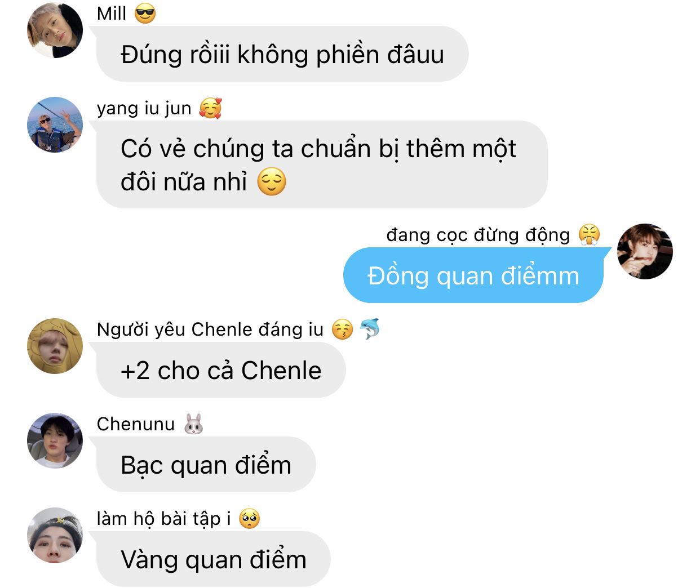
Task: Open Chenunu's profile picture
Action: pyautogui.click(x=55, y=440)
